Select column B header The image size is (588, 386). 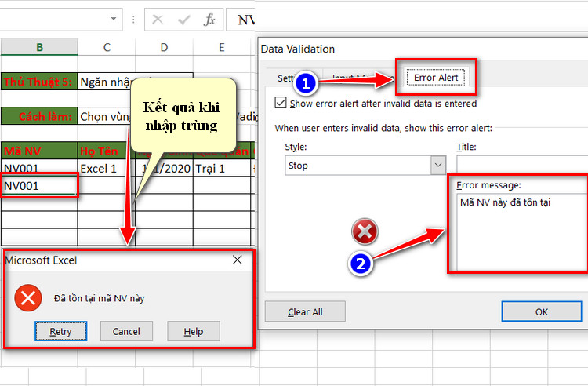point(39,47)
